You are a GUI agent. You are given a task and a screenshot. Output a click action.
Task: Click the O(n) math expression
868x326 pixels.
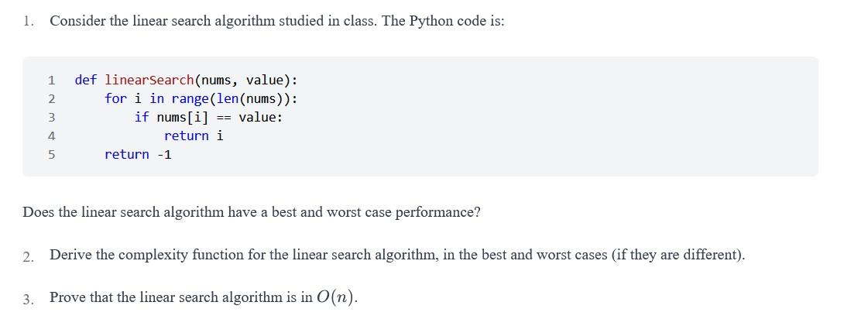click(336, 297)
